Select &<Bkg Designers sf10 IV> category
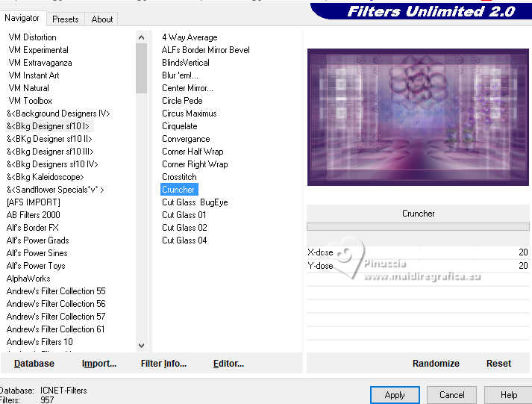532x404 pixels. (52, 164)
